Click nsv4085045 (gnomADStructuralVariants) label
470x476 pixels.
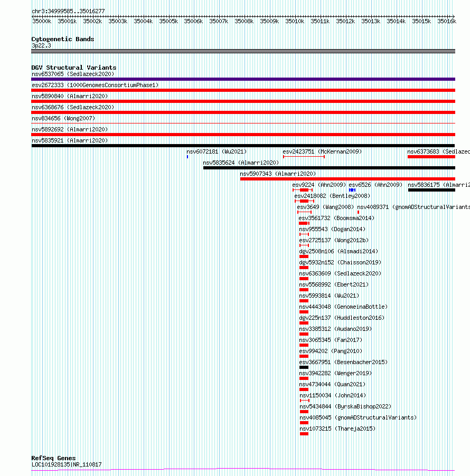358,418
